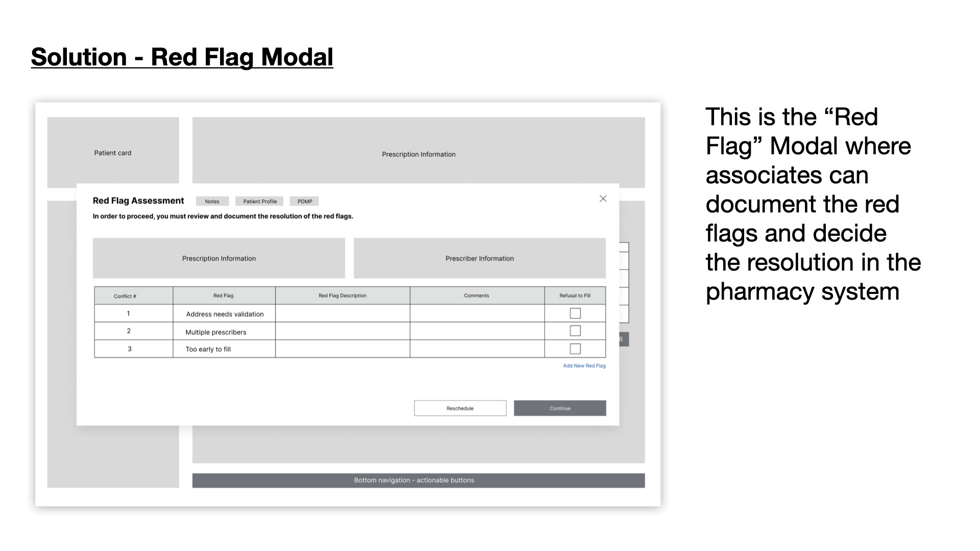Select the modal's Prescription Information panel

(219, 258)
